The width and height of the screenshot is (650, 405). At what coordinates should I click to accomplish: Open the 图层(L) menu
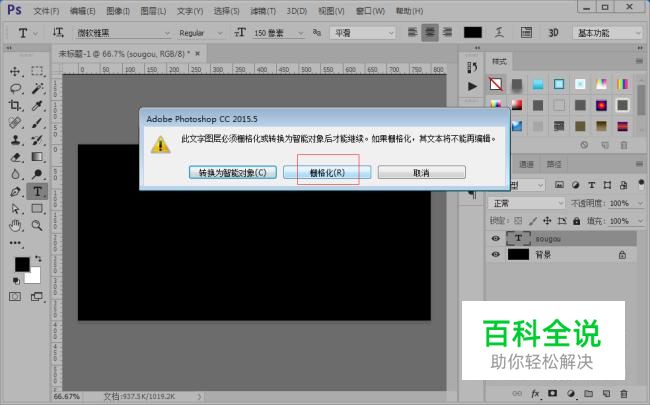pos(153,11)
